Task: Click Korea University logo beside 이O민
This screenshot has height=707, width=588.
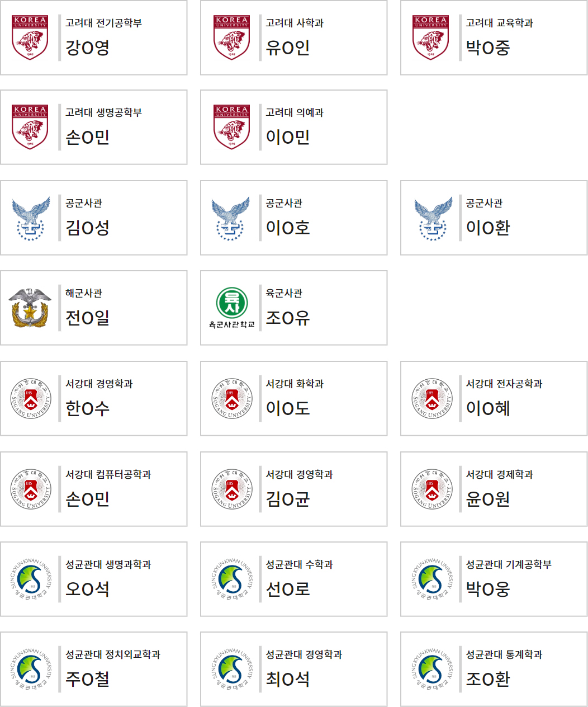Action: click(231, 128)
